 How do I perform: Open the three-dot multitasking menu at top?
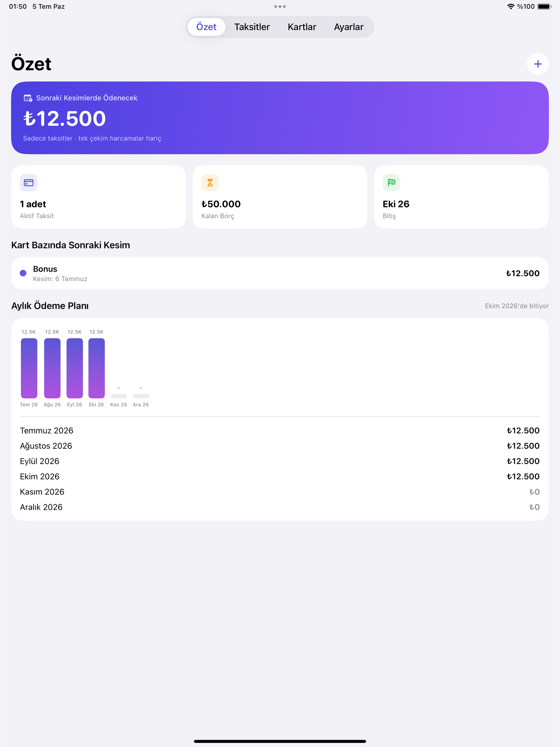(x=280, y=7)
